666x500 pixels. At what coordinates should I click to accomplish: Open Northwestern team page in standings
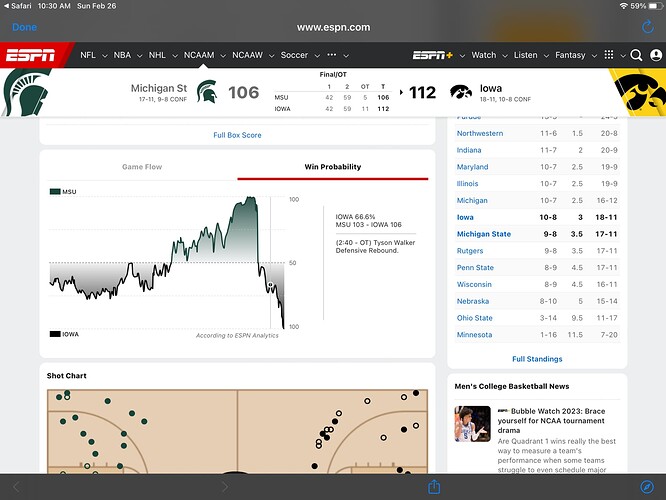coord(480,133)
